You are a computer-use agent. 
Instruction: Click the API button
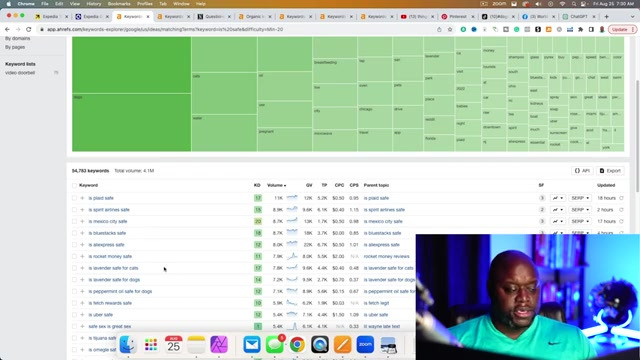pos(582,171)
